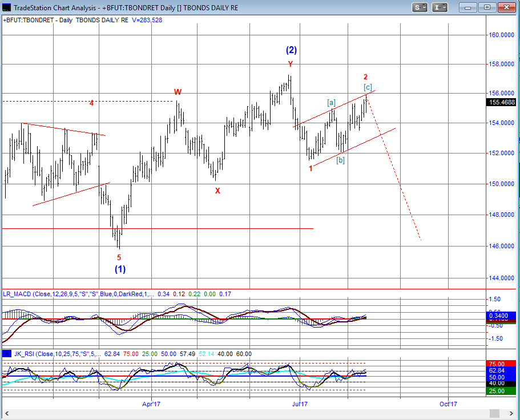Click the Apr'17 date label
Screen dimensions: 520x420
[x=151, y=404]
